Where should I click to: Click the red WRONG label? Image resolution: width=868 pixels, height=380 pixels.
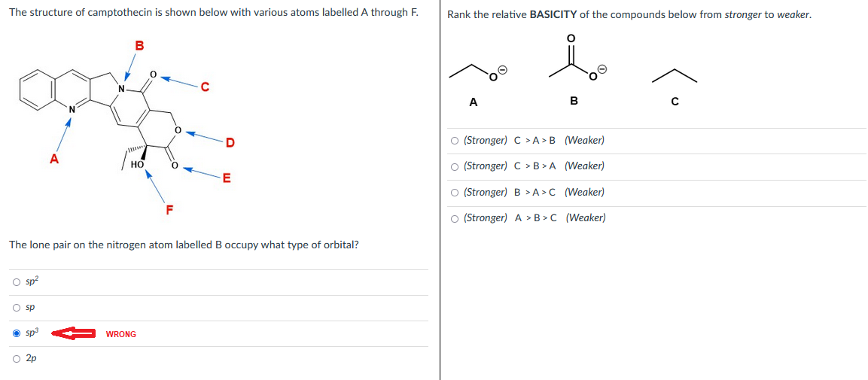[121, 334]
